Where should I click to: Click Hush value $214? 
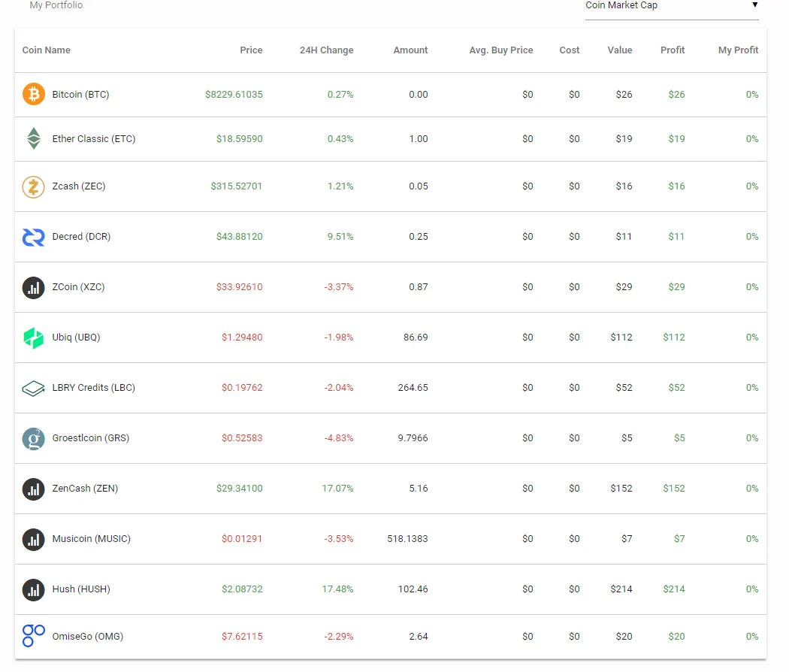pos(621,589)
